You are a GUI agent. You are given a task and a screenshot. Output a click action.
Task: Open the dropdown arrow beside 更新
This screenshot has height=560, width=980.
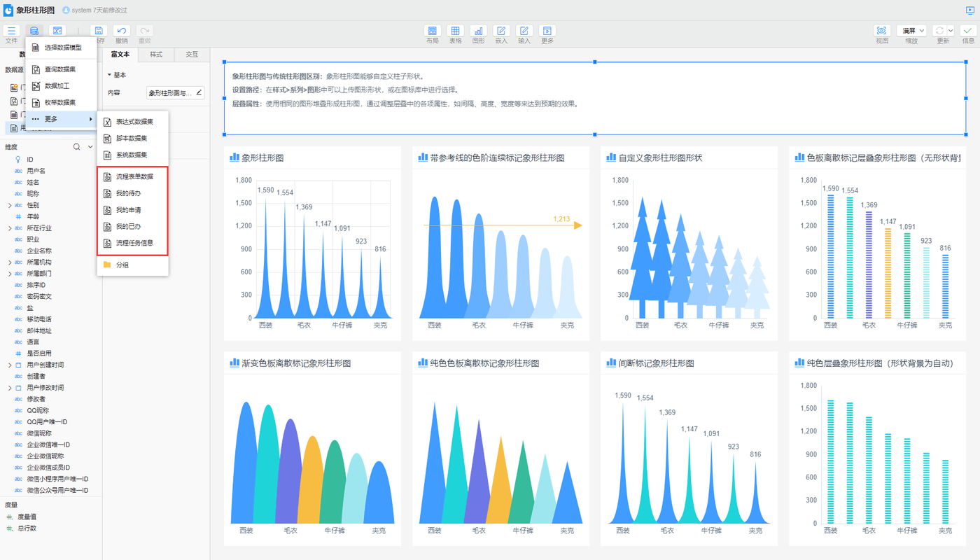pyautogui.click(x=951, y=31)
